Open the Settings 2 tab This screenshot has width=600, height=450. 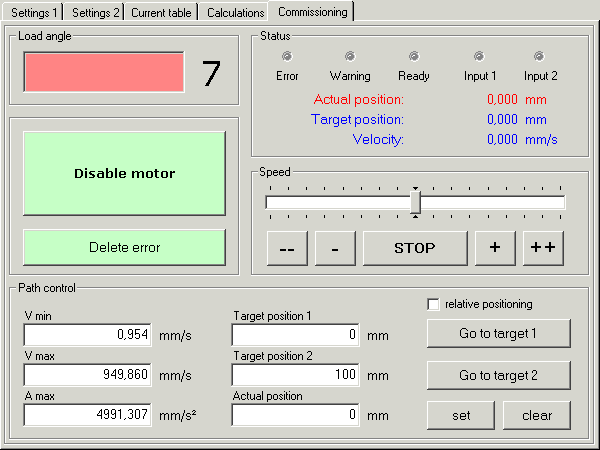point(94,12)
